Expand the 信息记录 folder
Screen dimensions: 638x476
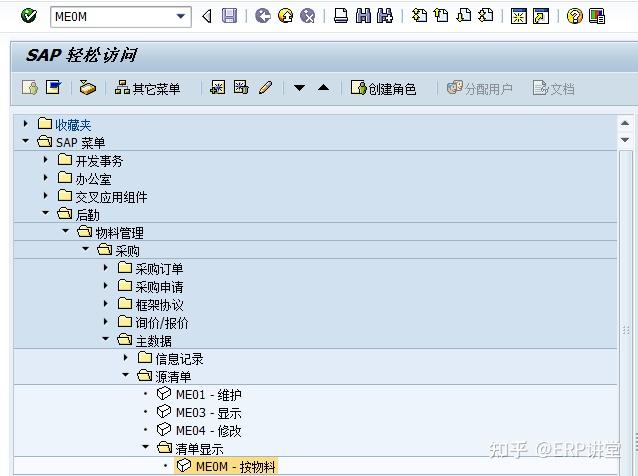coord(126,357)
